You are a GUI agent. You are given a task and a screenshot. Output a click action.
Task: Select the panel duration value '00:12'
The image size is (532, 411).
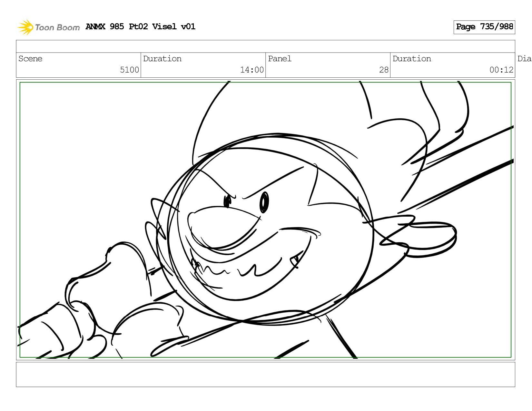[501, 70]
